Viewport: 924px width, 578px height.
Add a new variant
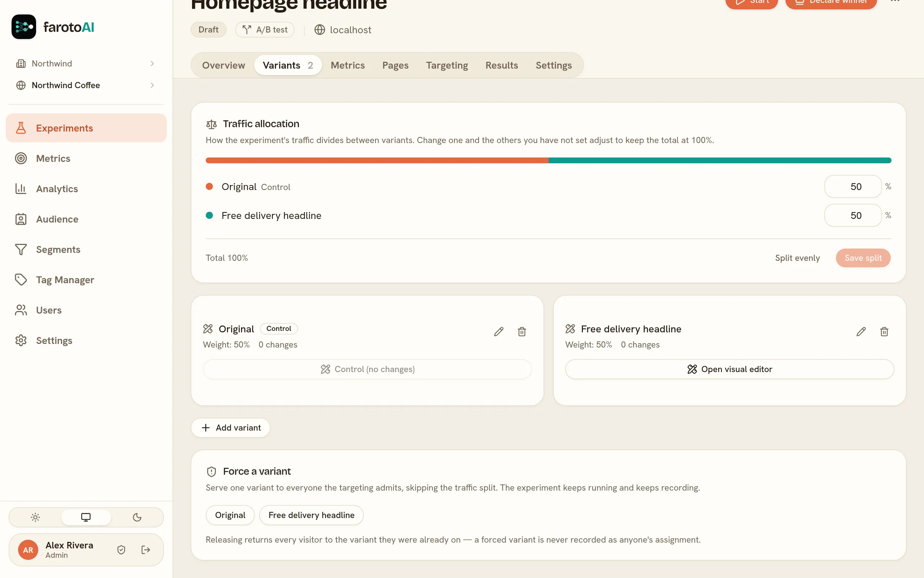pos(231,428)
